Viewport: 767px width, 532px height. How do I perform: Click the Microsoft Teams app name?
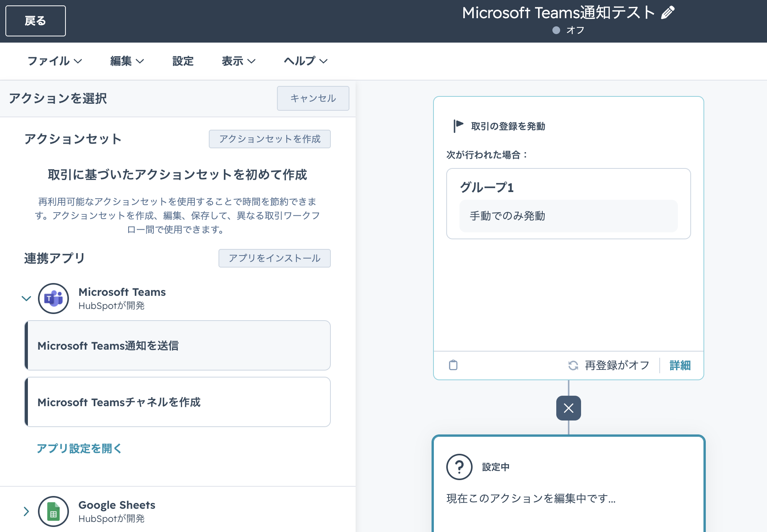point(122,292)
